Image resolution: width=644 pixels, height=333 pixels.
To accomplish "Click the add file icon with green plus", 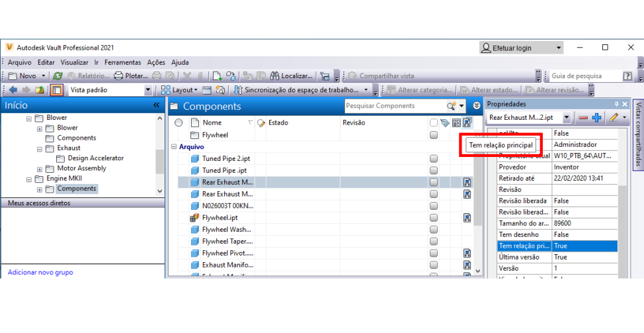I will tap(217, 76).
